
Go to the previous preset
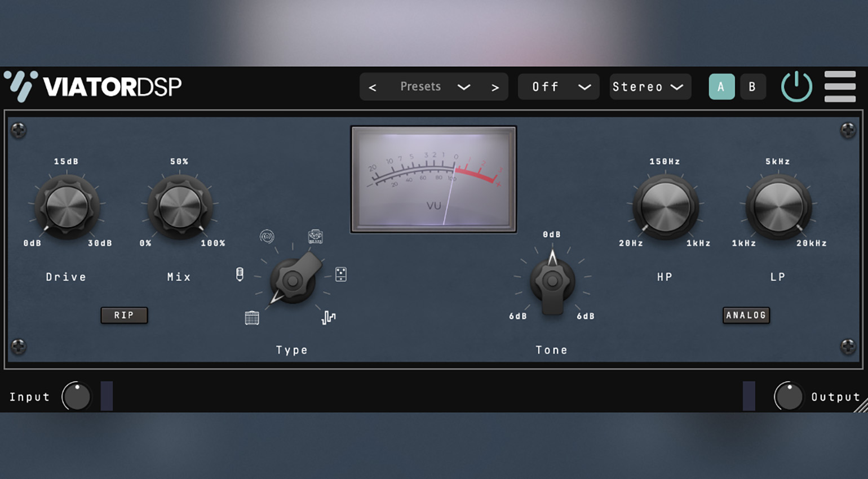point(373,87)
